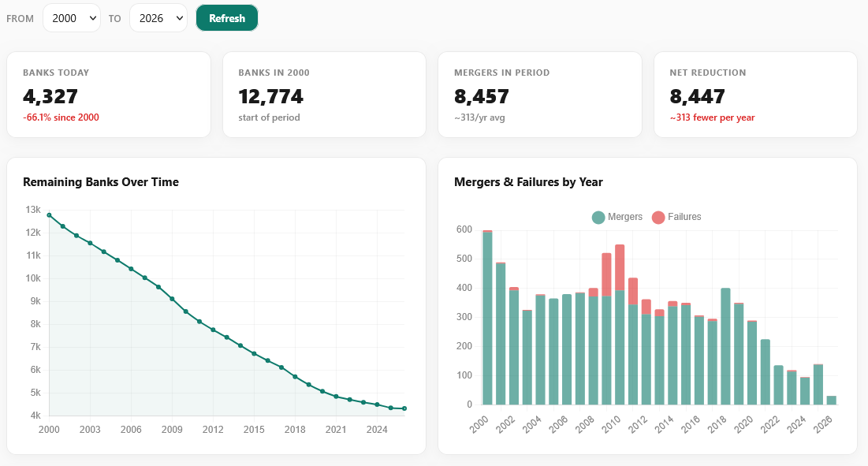Click the teal Mergers legend dot

pyautogui.click(x=599, y=217)
